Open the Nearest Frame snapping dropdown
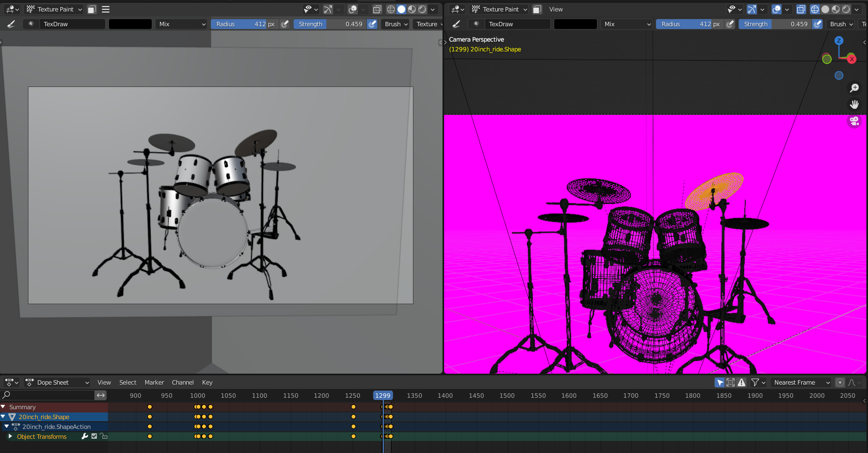This screenshot has width=868, height=453. point(801,382)
